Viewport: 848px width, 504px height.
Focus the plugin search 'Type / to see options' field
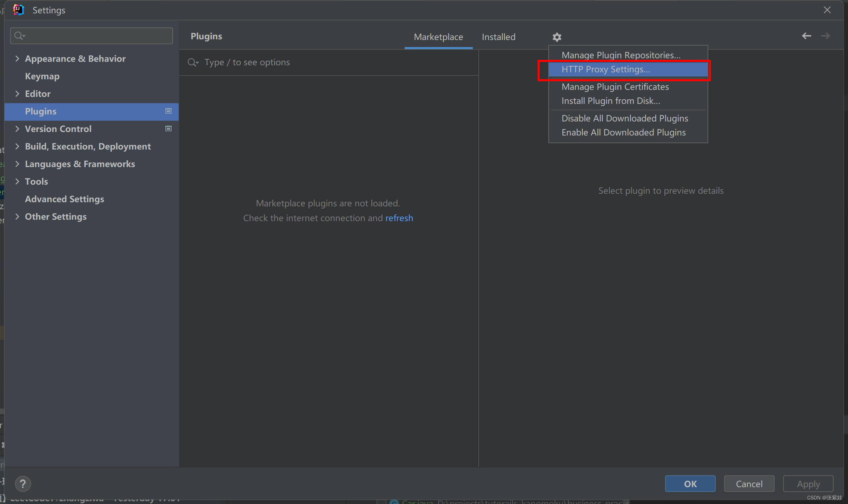coord(329,62)
